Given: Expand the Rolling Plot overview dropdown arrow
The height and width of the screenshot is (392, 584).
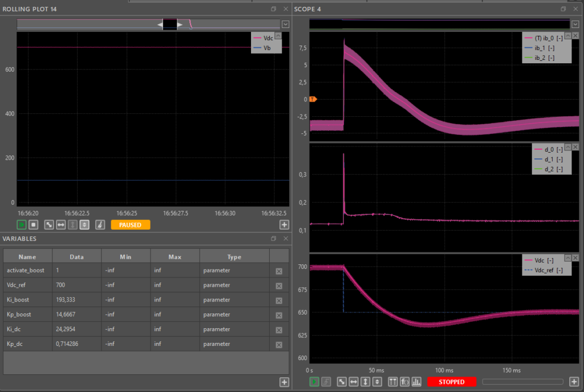Looking at the screenshot, I should click(285, 24).
